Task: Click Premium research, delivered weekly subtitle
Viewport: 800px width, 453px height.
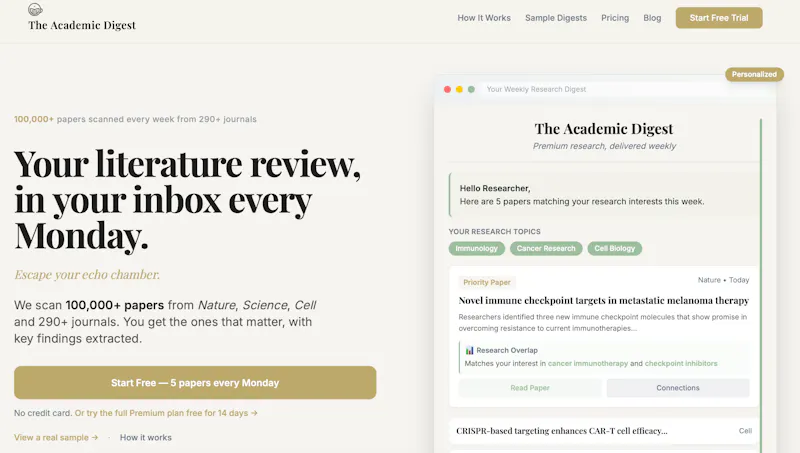Action: [x=604, y=146]
